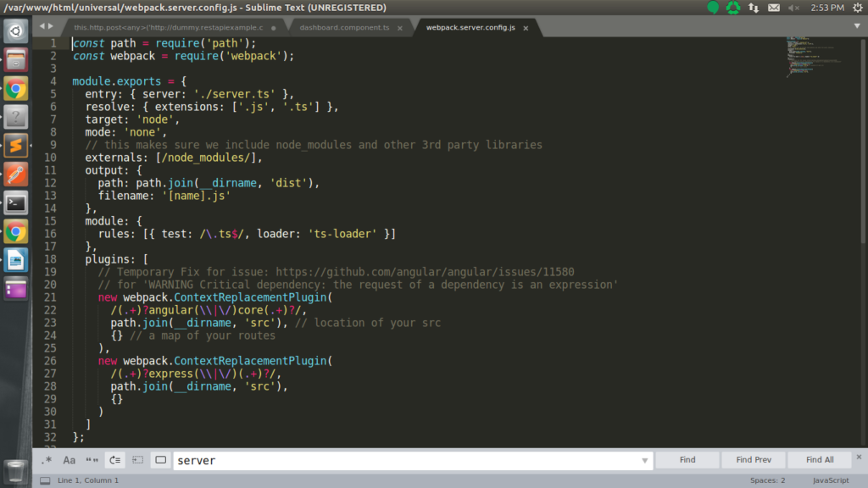Toggle whole word match option

92,460
